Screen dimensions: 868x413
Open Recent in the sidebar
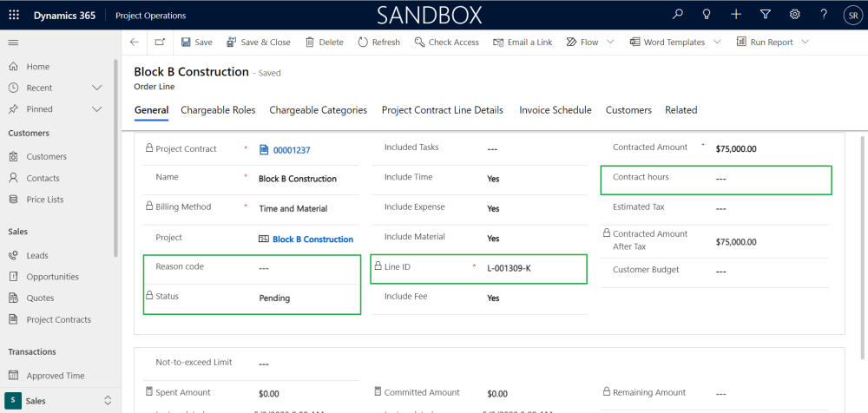tap(39, 88)
